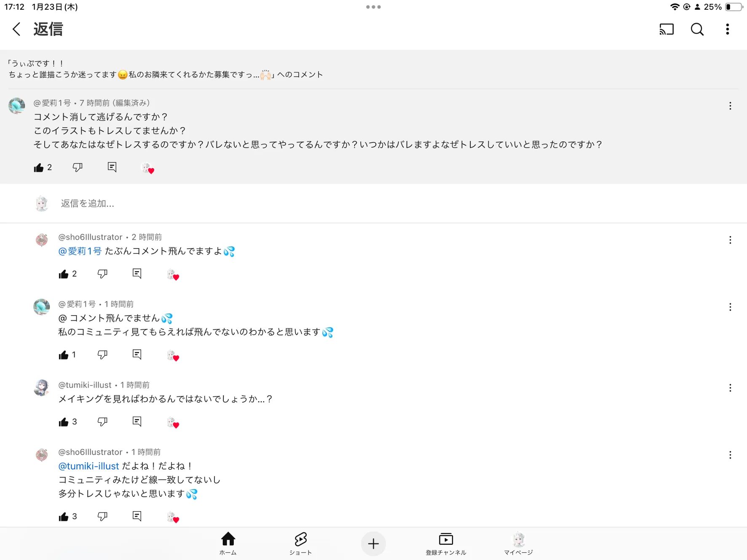Open the blue @tumiki-illust mention link
The height and width of the screenshot is (560, 747).
pos(88,466)
